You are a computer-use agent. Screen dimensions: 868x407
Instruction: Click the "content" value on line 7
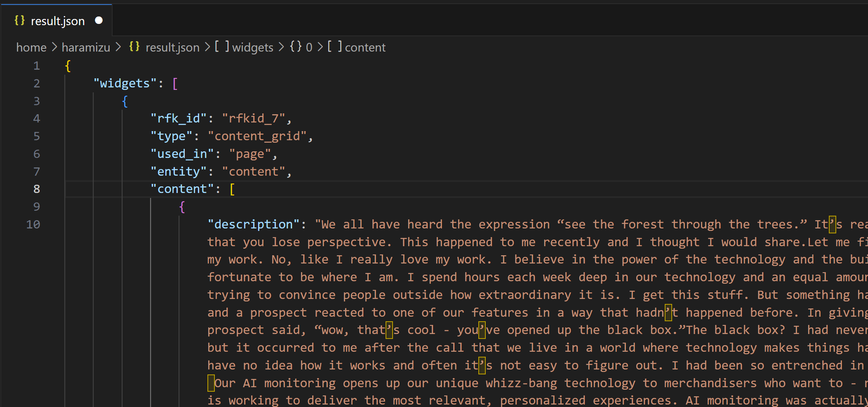tap(254, 172)
